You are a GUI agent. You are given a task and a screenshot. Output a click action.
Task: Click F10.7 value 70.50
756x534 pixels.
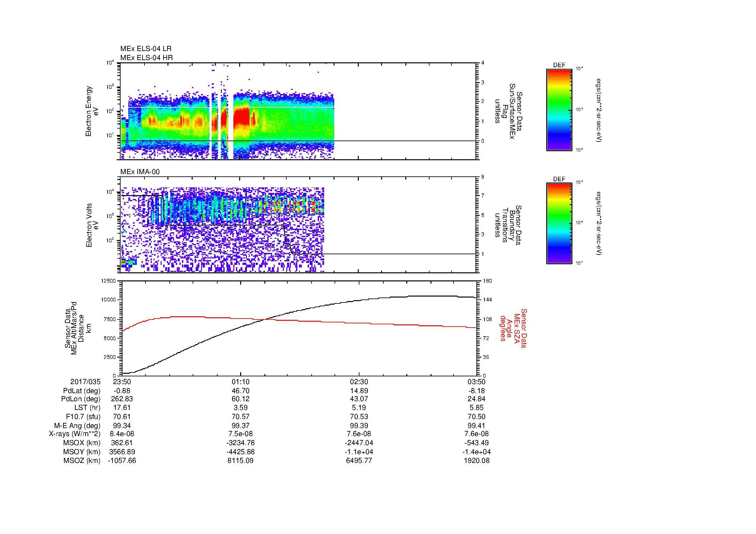click(x=477, y=416)
